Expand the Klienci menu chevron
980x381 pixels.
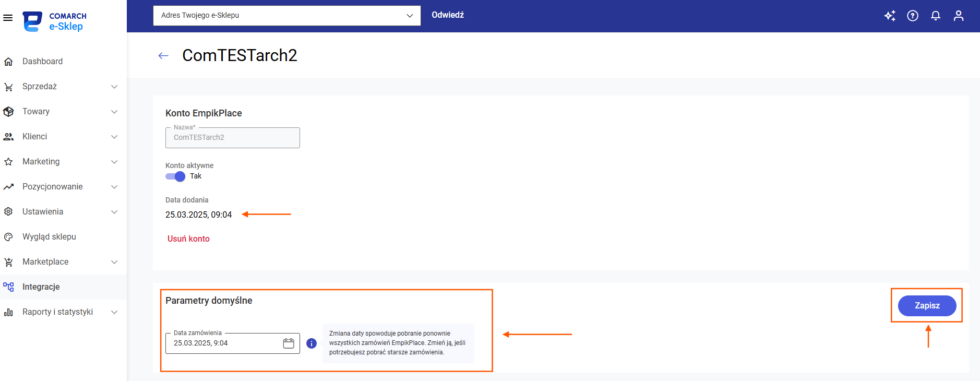point(114,137)
